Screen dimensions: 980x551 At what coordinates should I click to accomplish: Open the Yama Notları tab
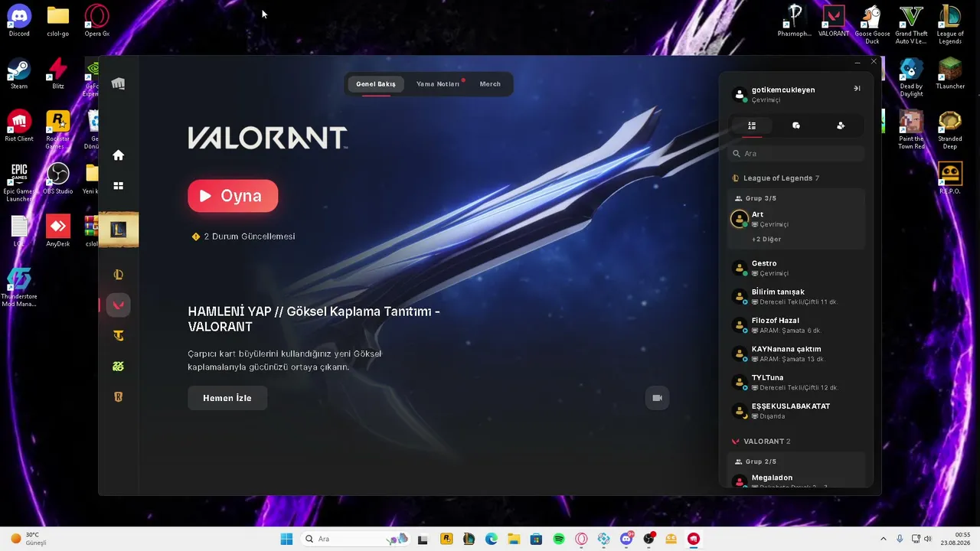(x=438, y=84)
